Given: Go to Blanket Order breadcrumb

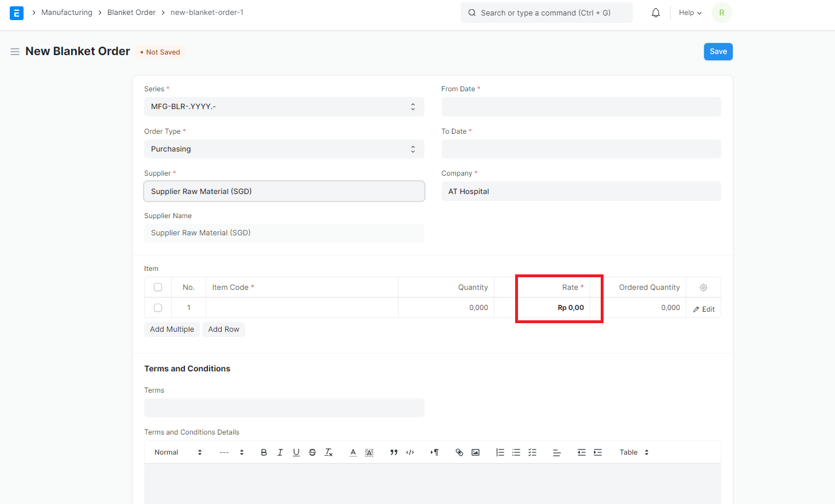Looking at the screenshot, I should 132,13.
